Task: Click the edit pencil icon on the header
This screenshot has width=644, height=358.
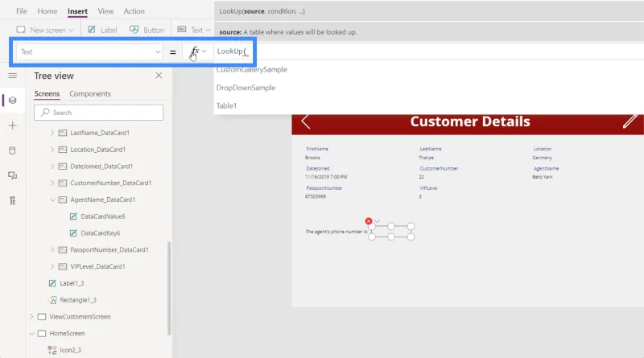Action: 630,121
